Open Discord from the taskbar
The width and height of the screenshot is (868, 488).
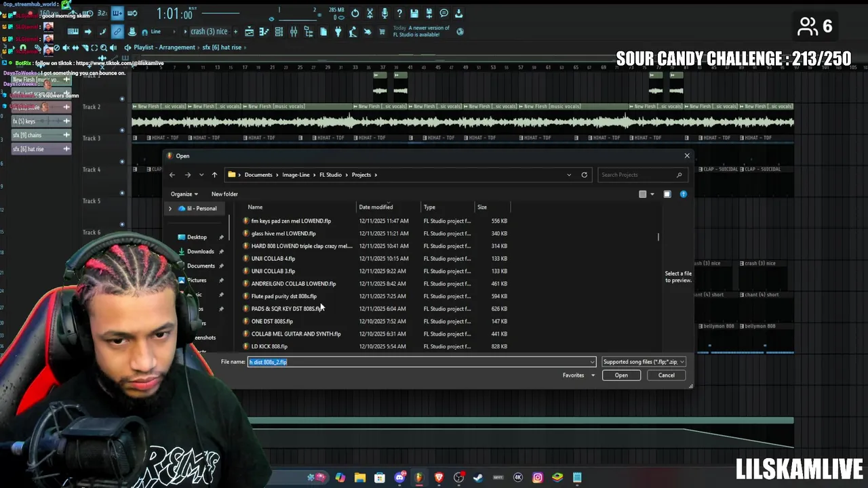[x=399, y=477]
